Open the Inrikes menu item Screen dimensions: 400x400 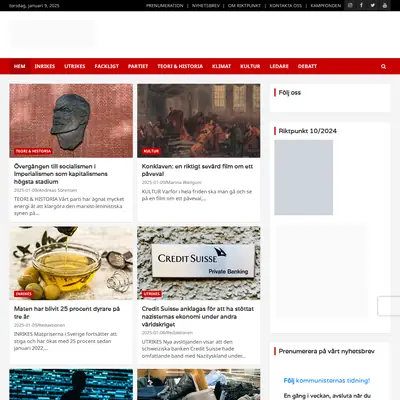tap(45, 66)
